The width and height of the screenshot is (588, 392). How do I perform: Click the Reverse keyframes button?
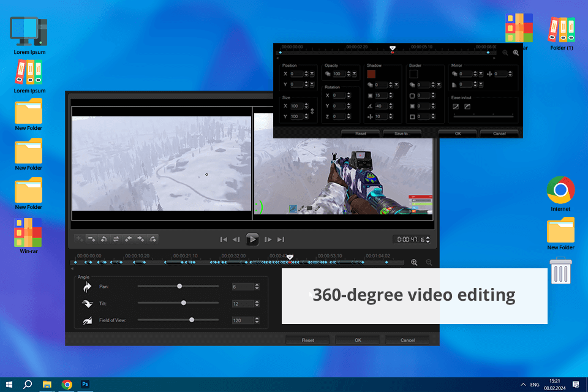104,239
